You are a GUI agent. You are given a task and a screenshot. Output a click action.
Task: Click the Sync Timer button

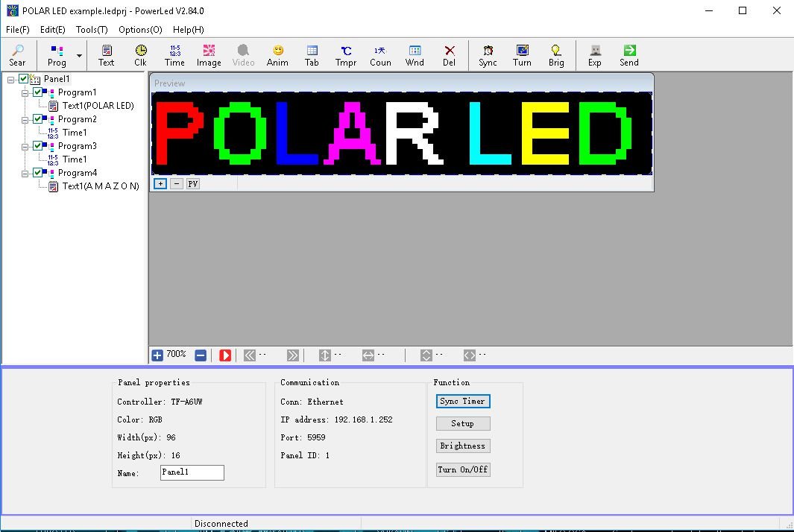(x=462, y=401)
